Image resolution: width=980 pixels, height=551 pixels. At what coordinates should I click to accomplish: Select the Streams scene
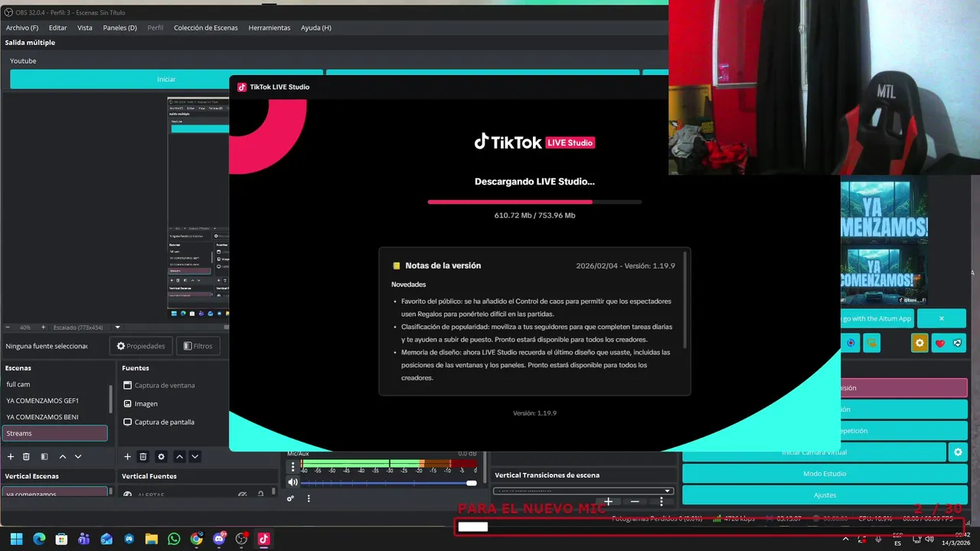click(54, 433)
